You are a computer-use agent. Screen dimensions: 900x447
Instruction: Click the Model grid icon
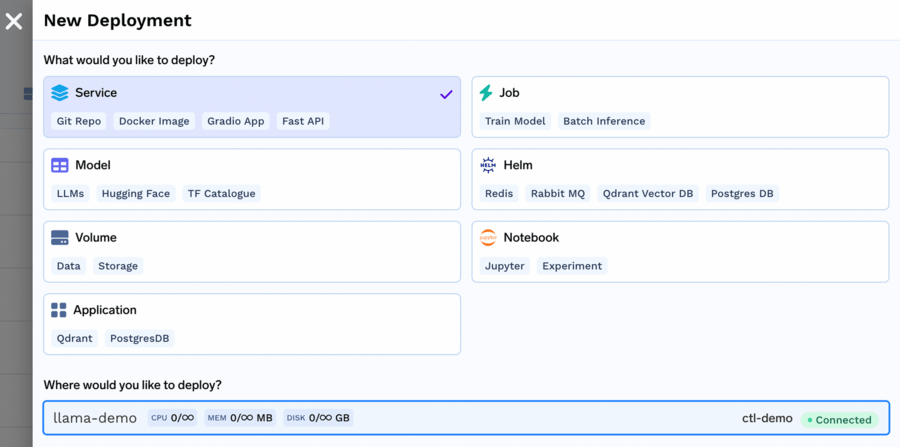[x=60, y=165]
